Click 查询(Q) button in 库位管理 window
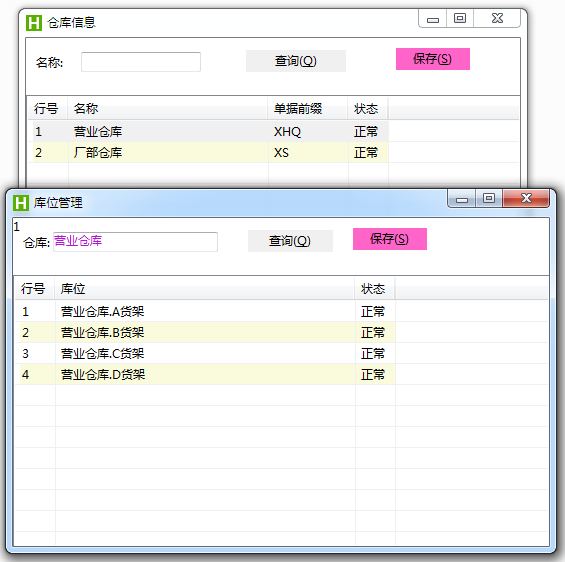Screen dimensions: 565x562 coord(290,241)
